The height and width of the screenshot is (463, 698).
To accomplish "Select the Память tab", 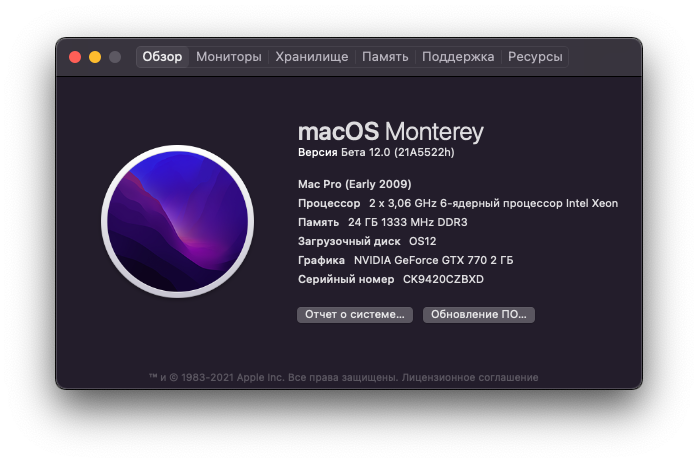I will [385, 57].
